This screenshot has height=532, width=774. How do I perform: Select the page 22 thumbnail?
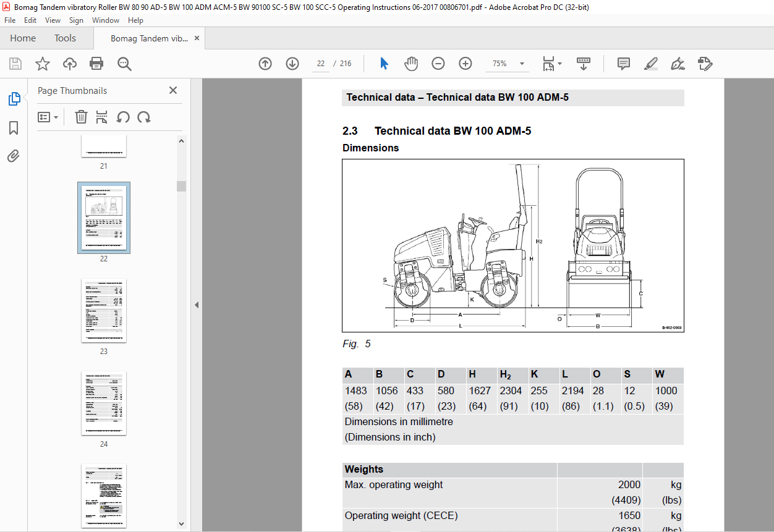click(104, 217)
